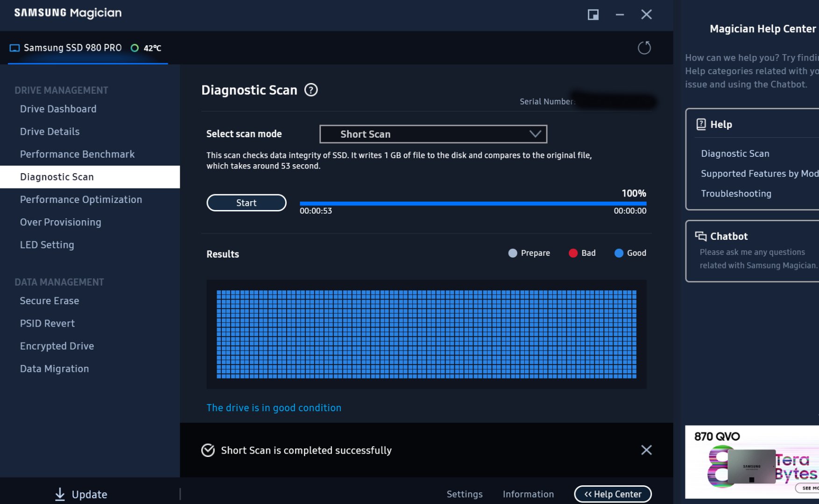
Task: Collapse the Help Center panel button
Action: (x=613, y=494)
